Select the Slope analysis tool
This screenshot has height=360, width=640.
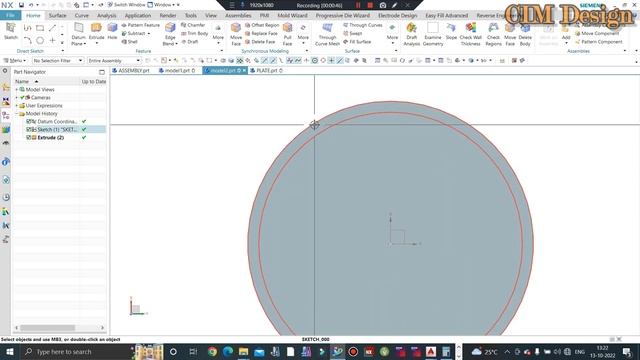click(451, 31)
